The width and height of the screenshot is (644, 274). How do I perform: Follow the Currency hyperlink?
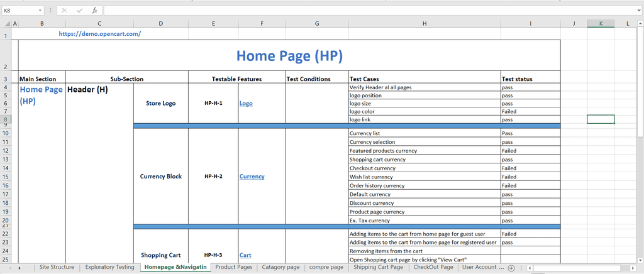tap(252, 177)
